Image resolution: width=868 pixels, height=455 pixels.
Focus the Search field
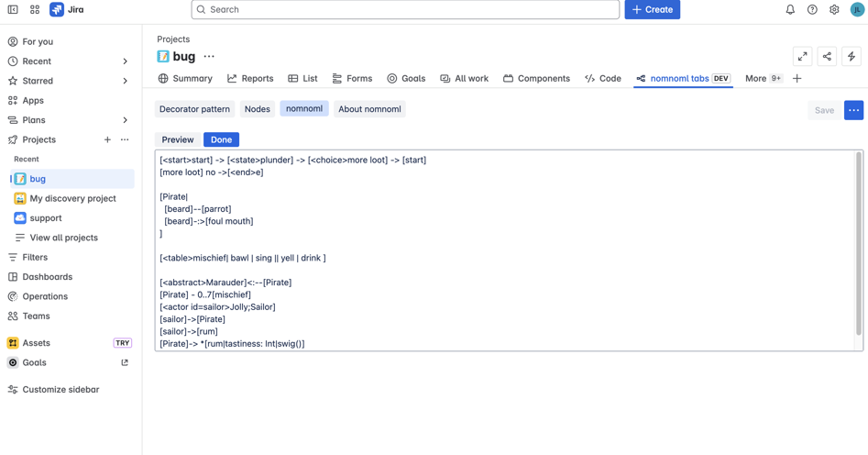pos(405,9)
